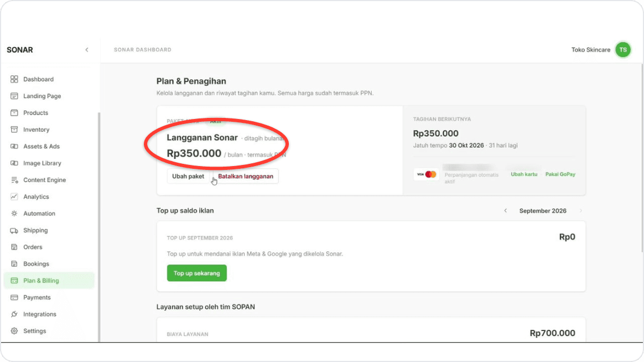Click the sidebar vertical scrollbar
The width and height of the screenshot is (644, 362).
(x=99, y=227)
